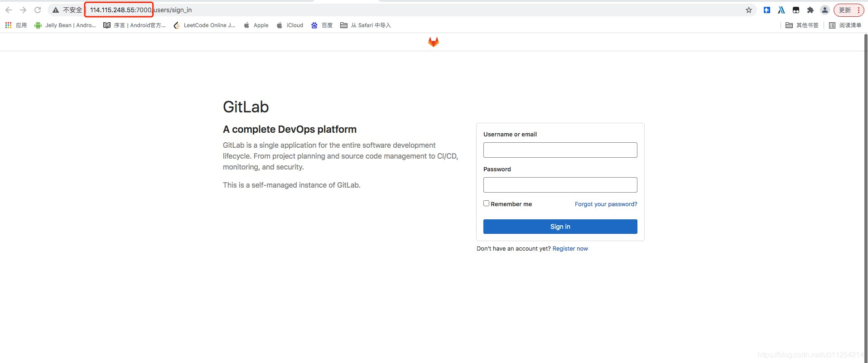The width and height of the screenshot is (868, 363).
Task: Open the 应用 apps grid shortcut
Action: coord(16,25)
